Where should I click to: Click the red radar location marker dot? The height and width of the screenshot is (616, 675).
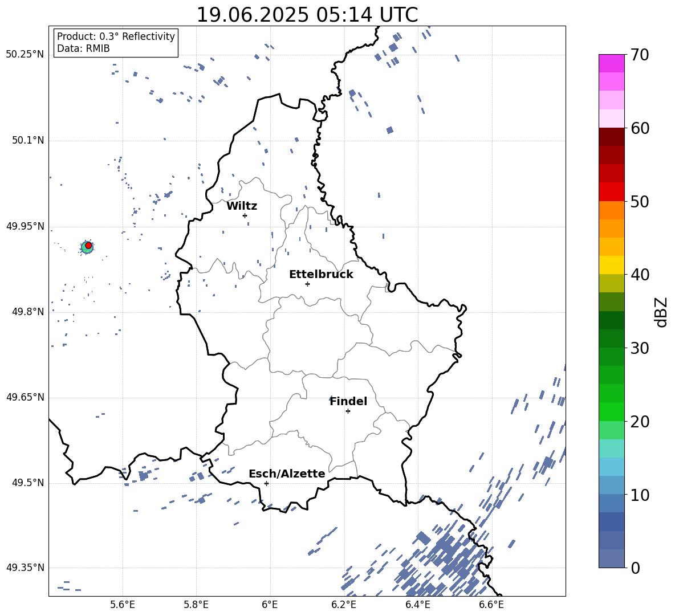[88, 246]
